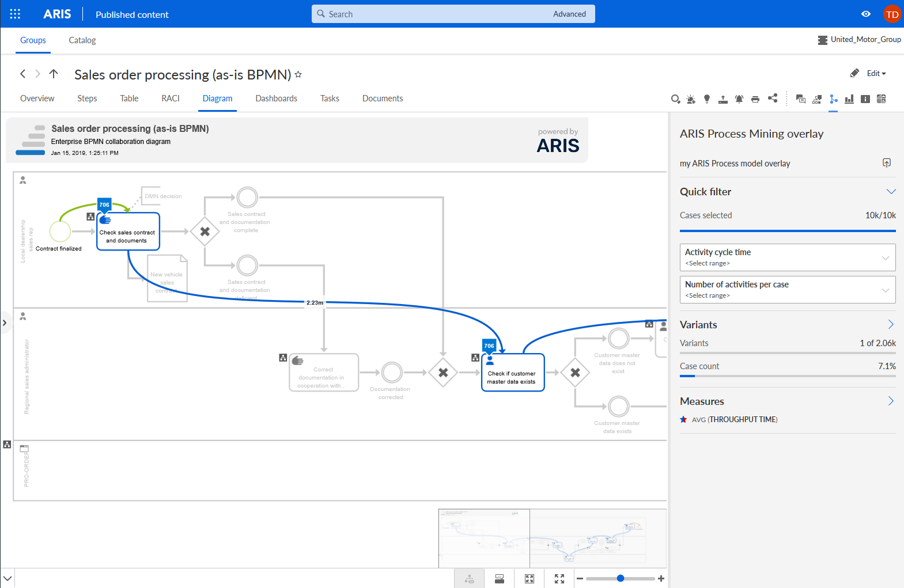The image size is (904, 588).
Task: Open the Table tab
Action: point(129,98)
